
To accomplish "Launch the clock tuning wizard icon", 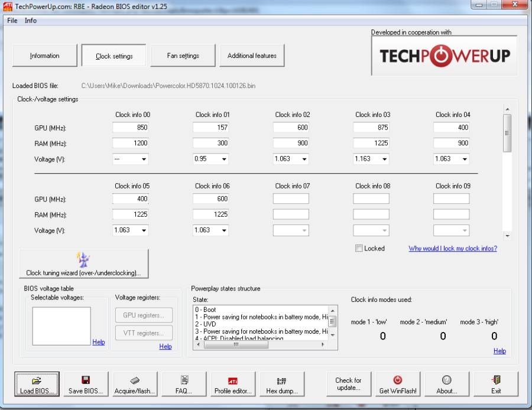I will [x=83, y=259].
